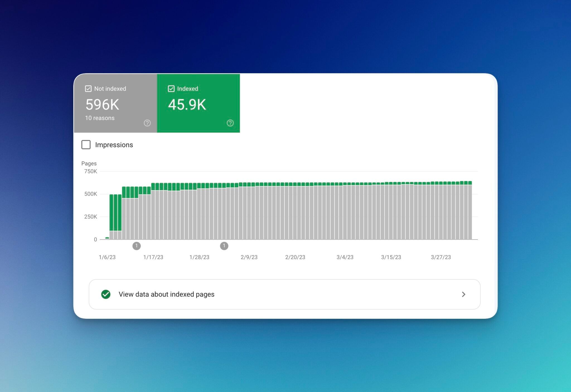571x392 pixels.
Task: Click the 596K count value
Action: [x=102, y=105]
